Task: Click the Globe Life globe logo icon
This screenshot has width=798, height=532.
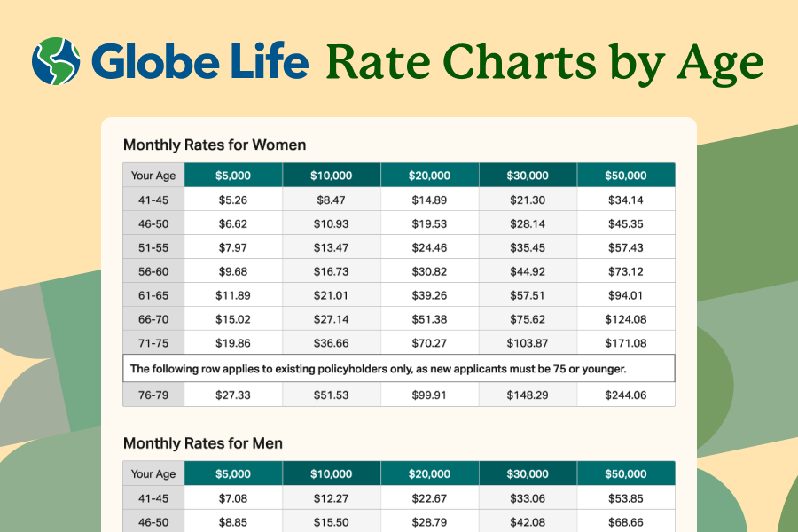Action: (56, 60)
